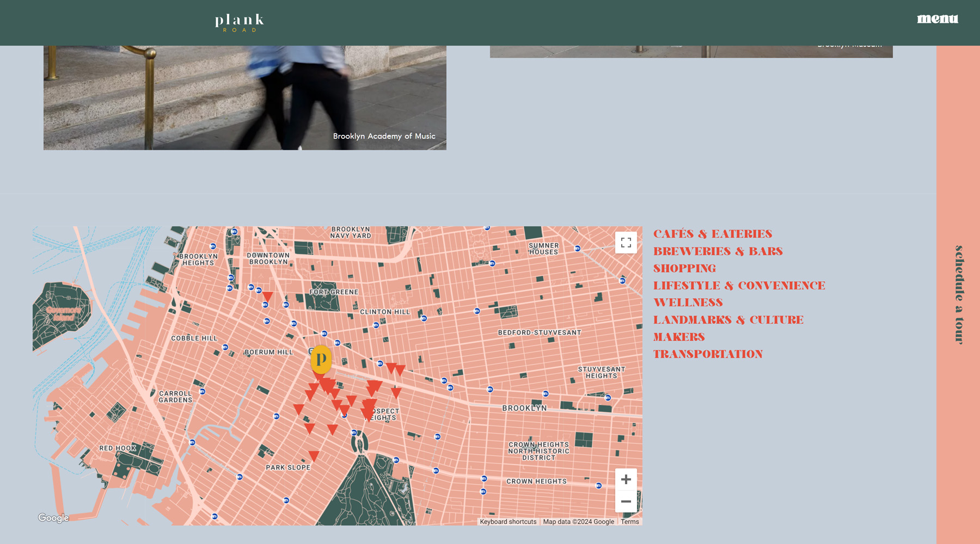This screenshot has width=980, height=544.
Task: Filter map by Makers
Action: 679,337
